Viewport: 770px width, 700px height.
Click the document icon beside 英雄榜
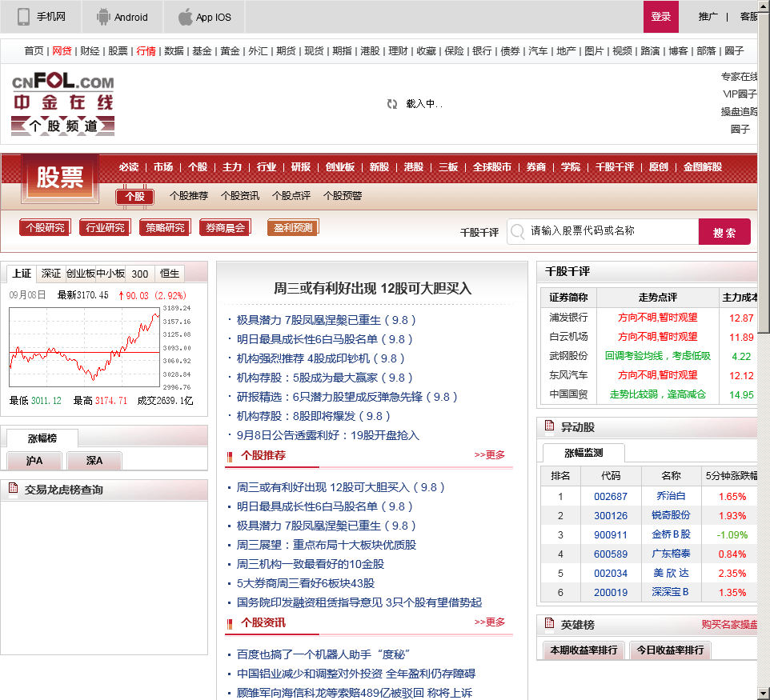550,624
